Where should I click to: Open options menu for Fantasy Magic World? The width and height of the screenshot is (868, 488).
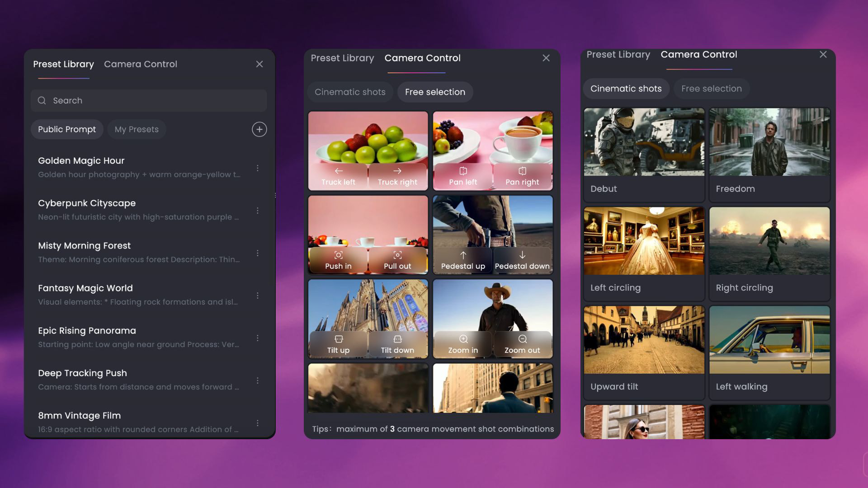(x=258, y=296)
